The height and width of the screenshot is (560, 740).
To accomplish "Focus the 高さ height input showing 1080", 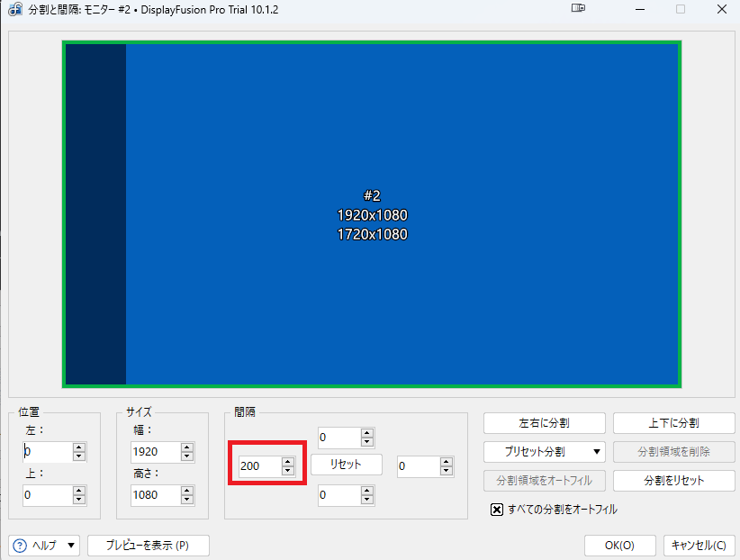I will 156,495.
